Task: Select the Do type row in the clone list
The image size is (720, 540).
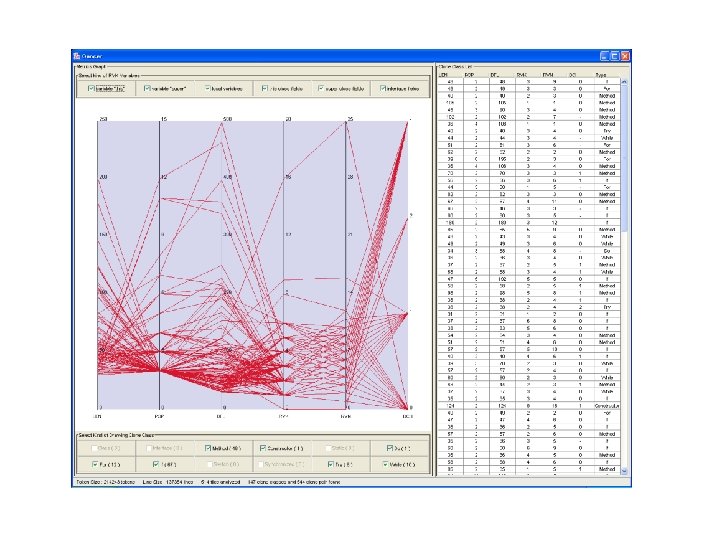Action: pyautogui.click(x=529, y=251)
